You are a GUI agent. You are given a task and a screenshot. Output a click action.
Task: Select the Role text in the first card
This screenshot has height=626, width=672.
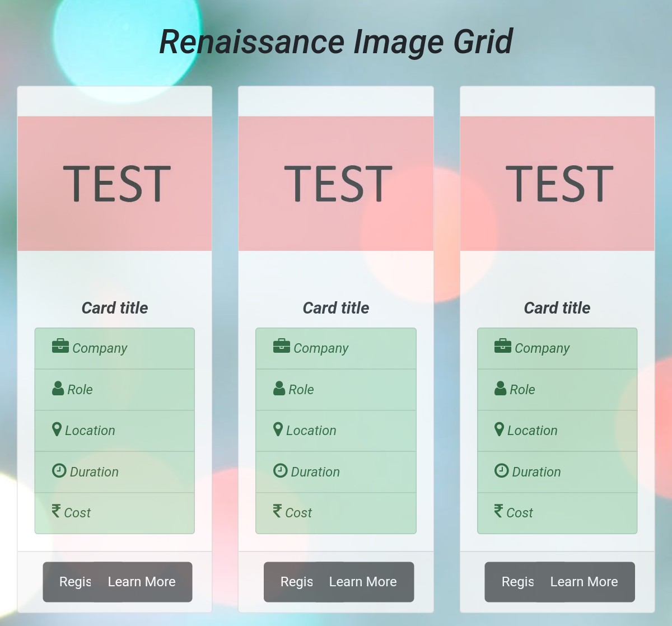pyautogui.click(x=80, y=390)
